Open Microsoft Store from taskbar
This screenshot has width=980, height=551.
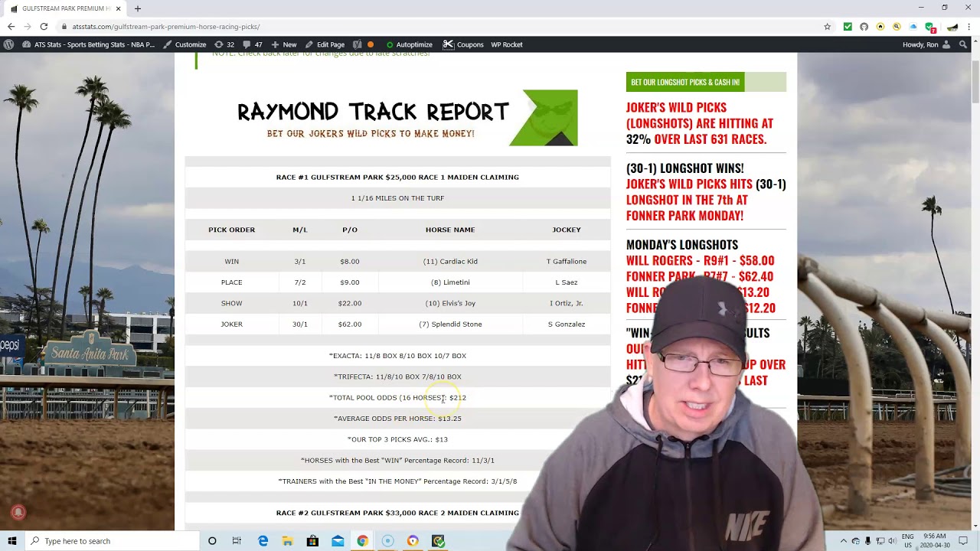pyautogui.click(x=312, y=541)
